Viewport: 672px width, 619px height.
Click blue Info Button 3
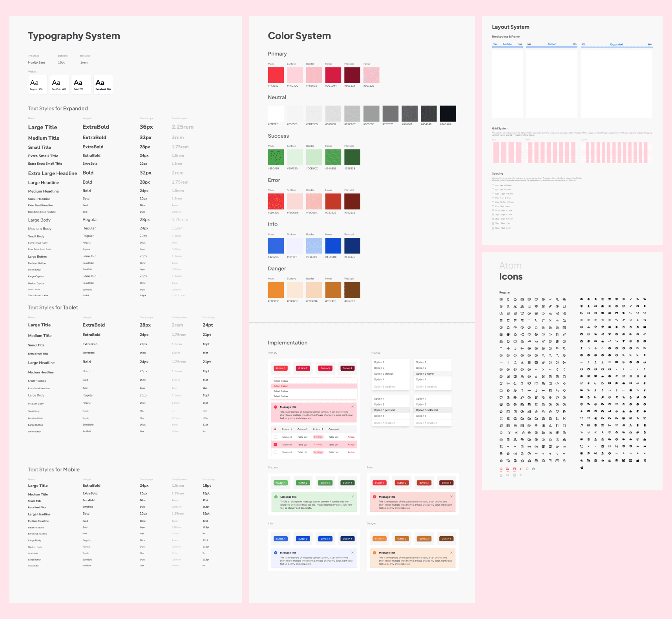coord(325,539)
